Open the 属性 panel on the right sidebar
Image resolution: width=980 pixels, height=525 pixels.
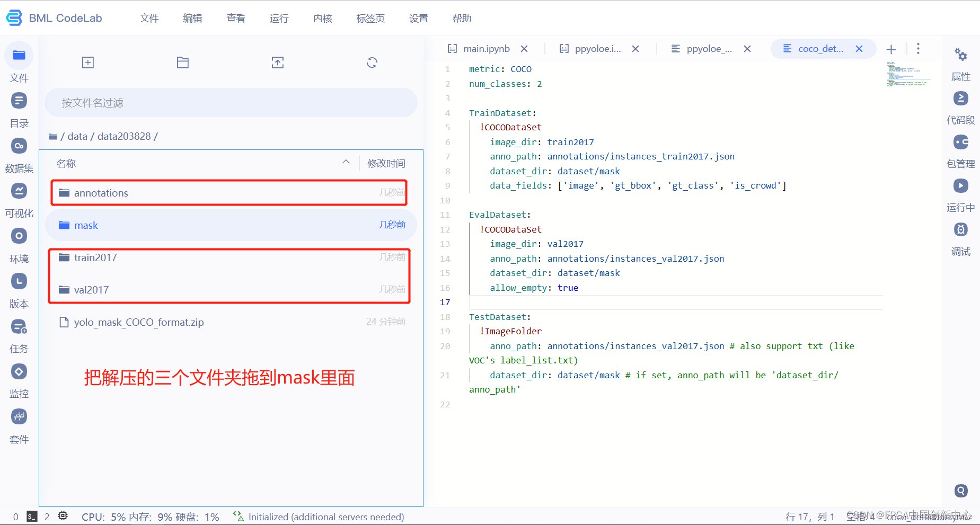961,55
